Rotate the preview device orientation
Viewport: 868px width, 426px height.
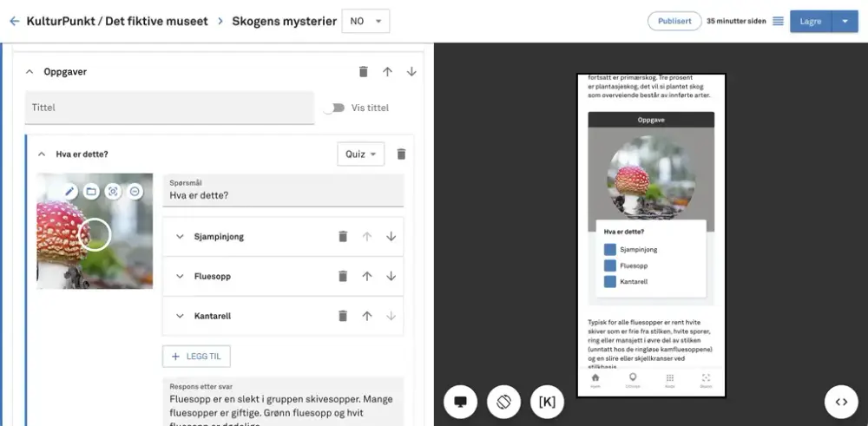[x=503, y=402]
